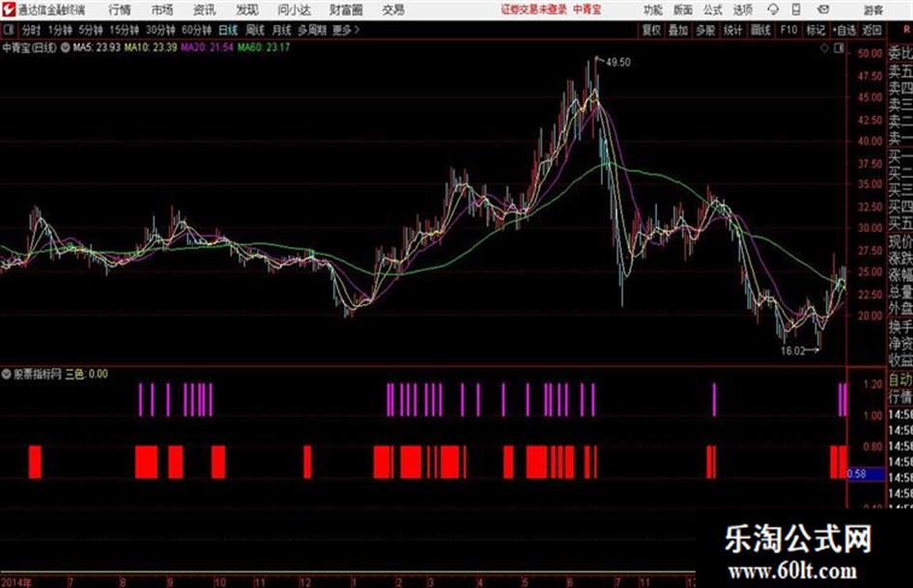Click the diamond icon at chart top right

point(824,48)
